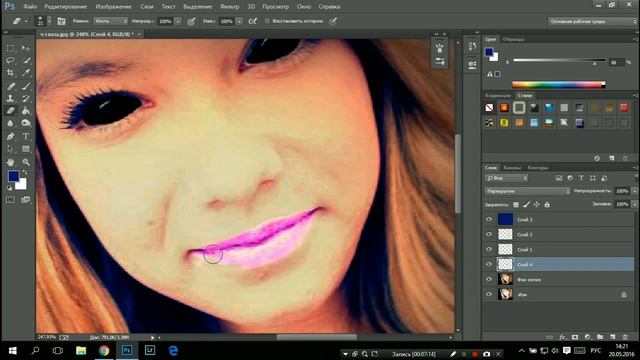Toggle Quick Mask mode
The width and height of the screenshot is (640, 360).
11,200
